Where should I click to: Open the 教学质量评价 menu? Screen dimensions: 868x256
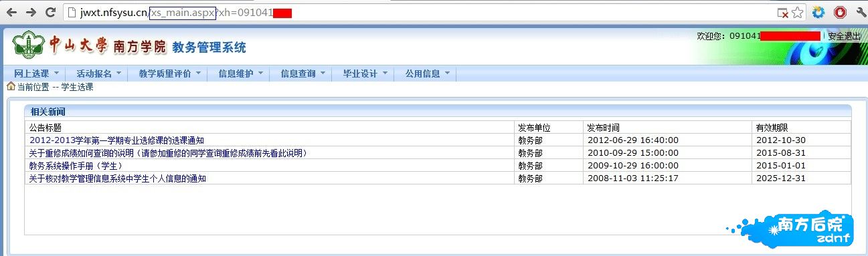[165, 74]
